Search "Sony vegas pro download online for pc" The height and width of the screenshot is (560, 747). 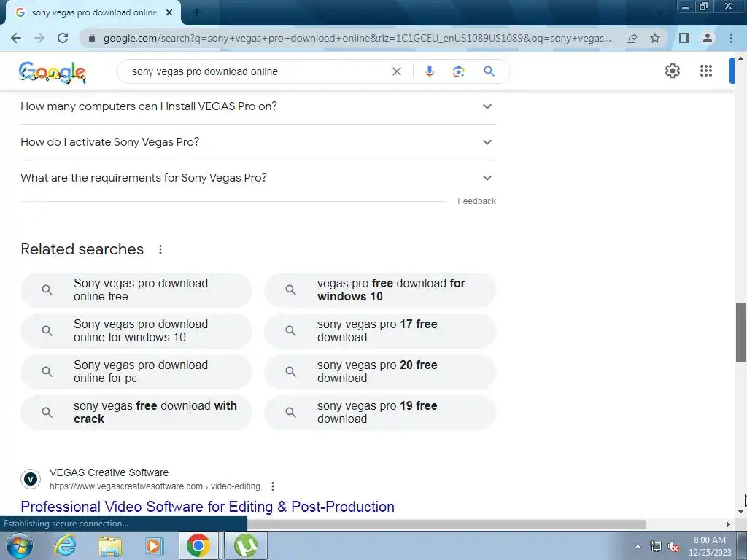click(x=136, y=371)
